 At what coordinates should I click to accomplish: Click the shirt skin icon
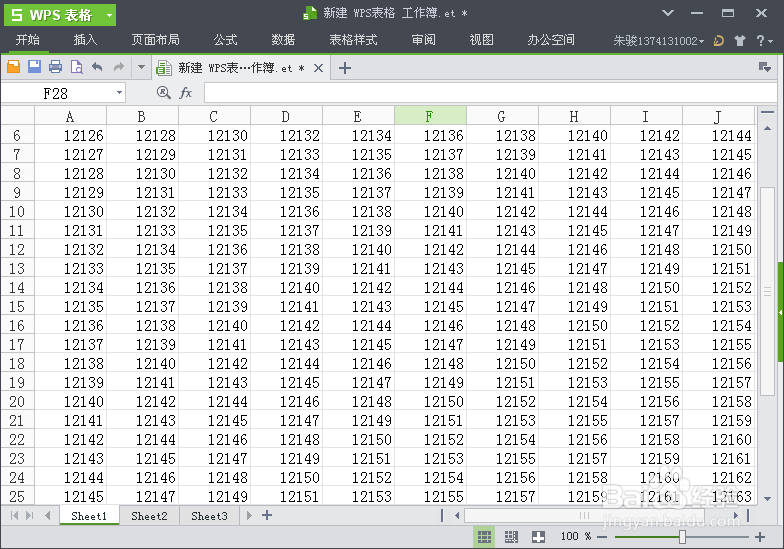point(740,40)
